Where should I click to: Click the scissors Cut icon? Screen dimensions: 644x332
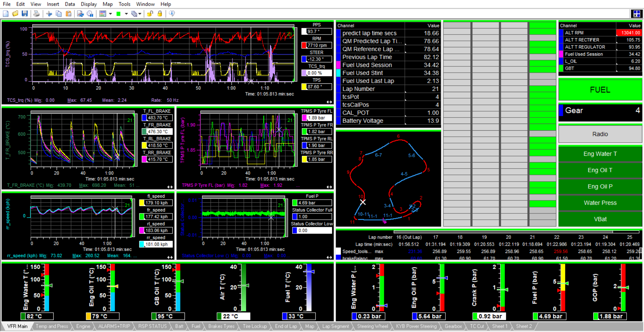[49, 14]
